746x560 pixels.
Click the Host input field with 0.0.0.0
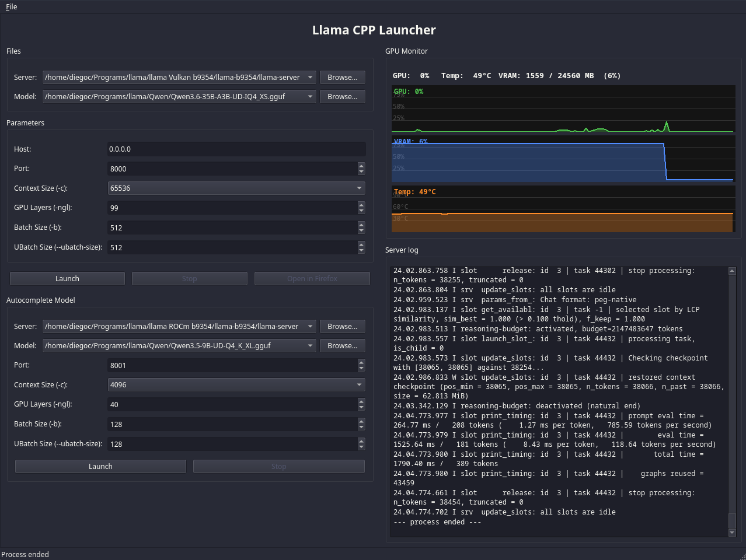tap(236, 149)
